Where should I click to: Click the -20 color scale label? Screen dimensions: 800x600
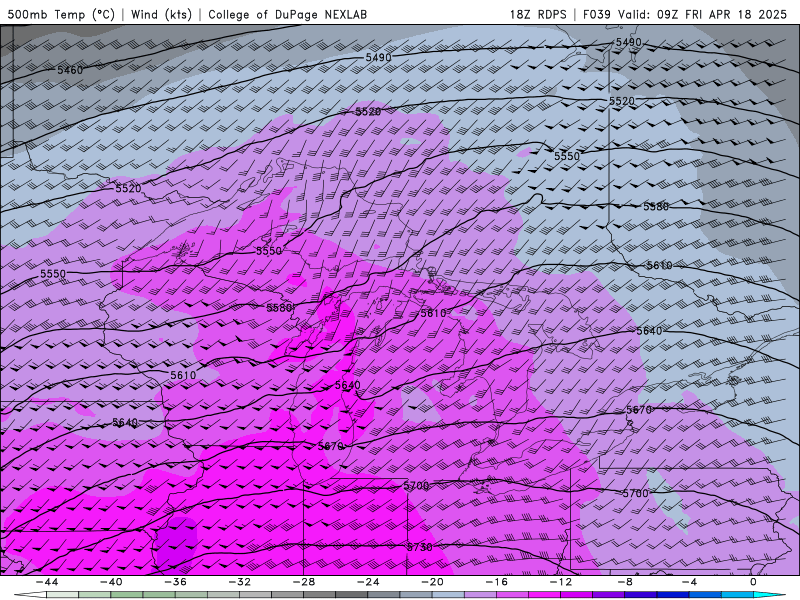pyautogui.click(x=432, y=582)
